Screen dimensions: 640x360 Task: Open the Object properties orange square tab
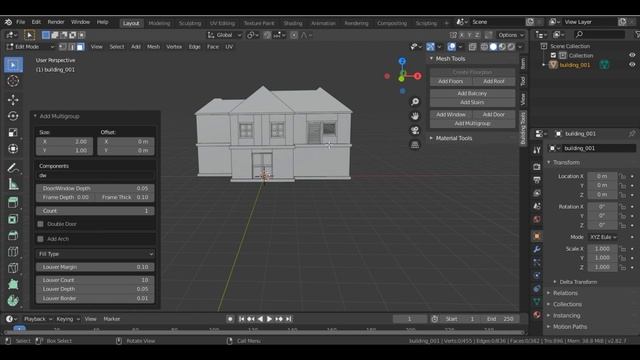click(x=537, y=236)
